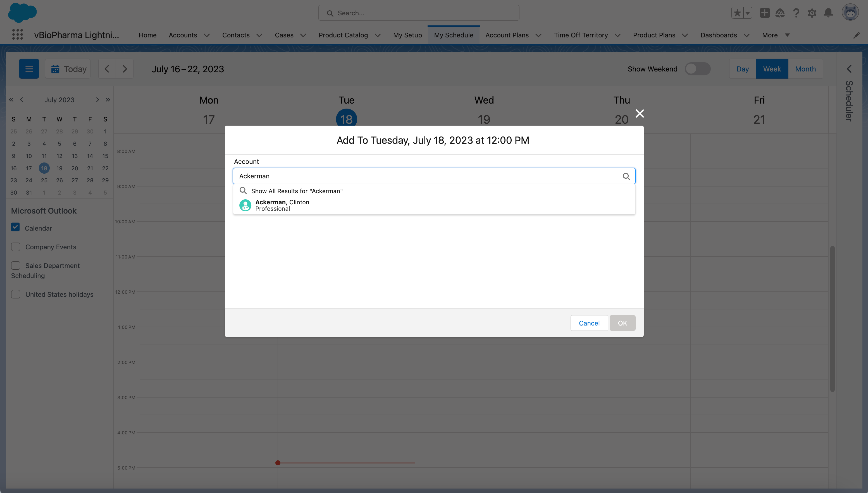This screenshot has width=868, height=493.
Task: Uncheck the Calendar checkbox
Action: 16,227
